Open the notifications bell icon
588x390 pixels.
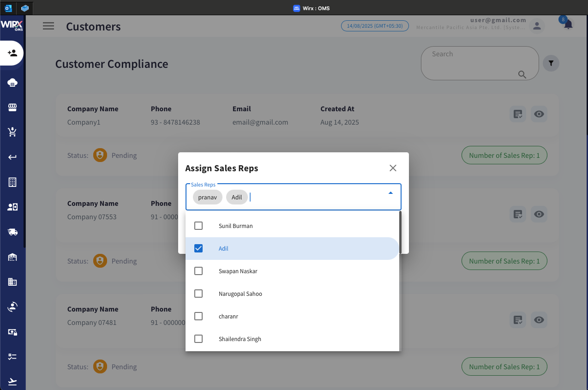coord(568,25)
